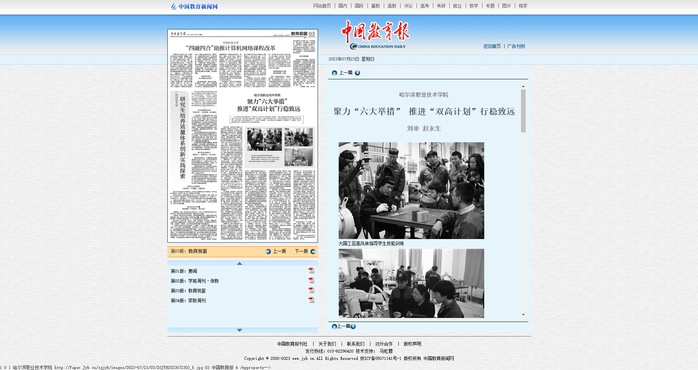
Task: Open PDF icon beside 第03版 教育视窗
Action: (x=311, y=290)
